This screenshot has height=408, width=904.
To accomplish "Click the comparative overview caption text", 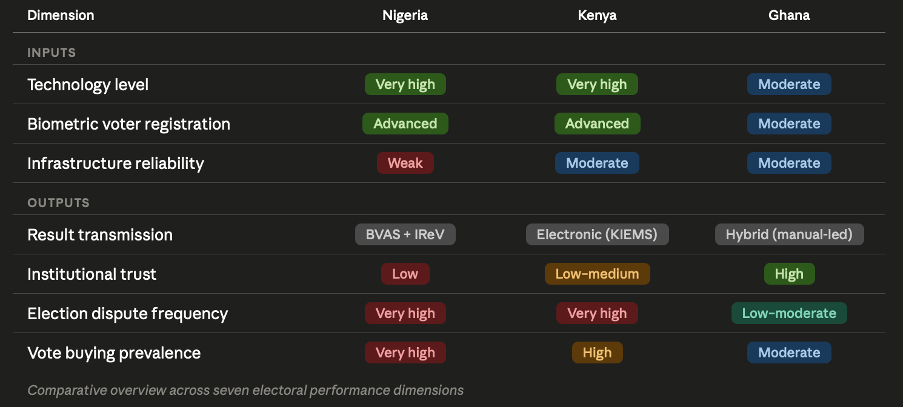I will point(245,390).
